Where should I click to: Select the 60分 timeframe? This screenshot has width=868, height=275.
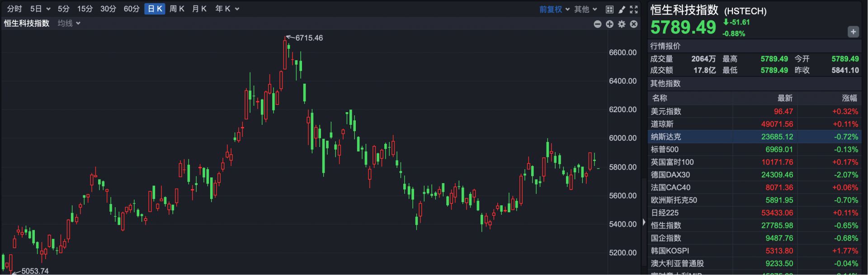tap(132, 9)
